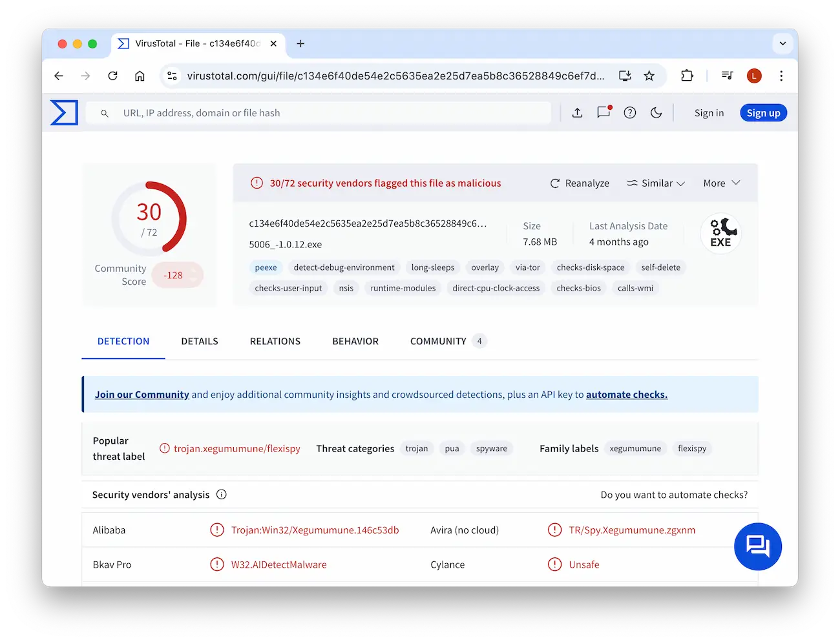
Task: Bookmark this page with star icon
Action: tap(649, 76)
